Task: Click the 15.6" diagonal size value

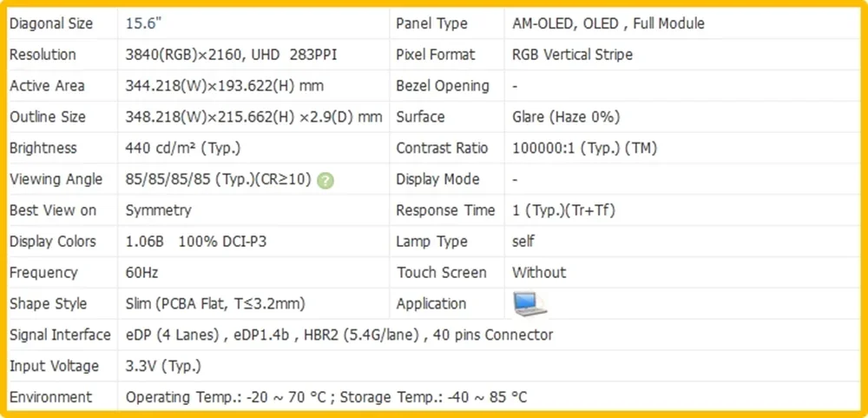Action: click(143, 23)
